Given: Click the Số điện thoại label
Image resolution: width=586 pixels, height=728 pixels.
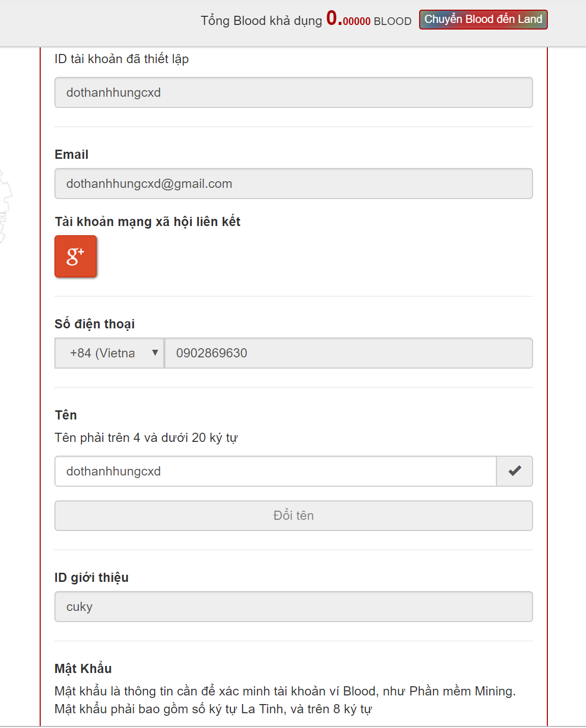Looking at the screenshot, I should coord(95,324).
